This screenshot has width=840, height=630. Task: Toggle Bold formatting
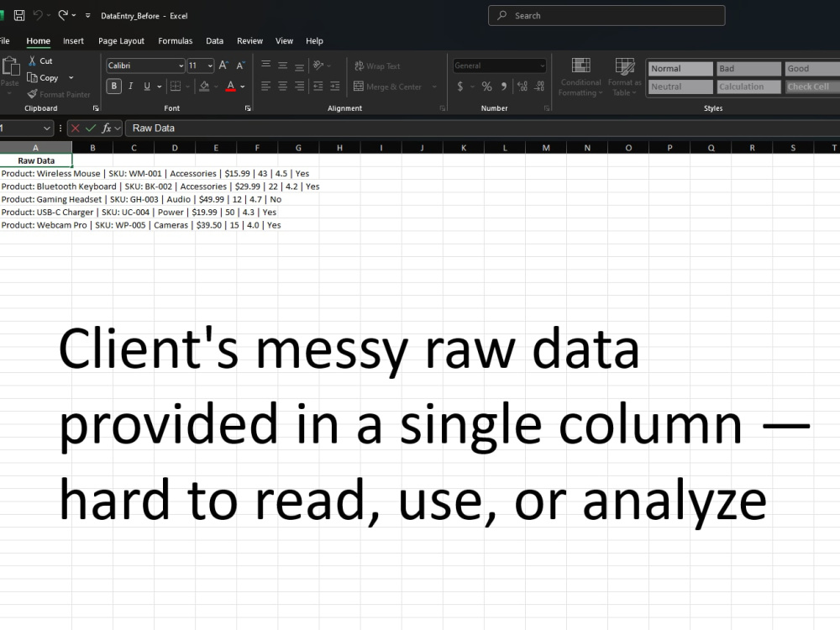point(113,87)
